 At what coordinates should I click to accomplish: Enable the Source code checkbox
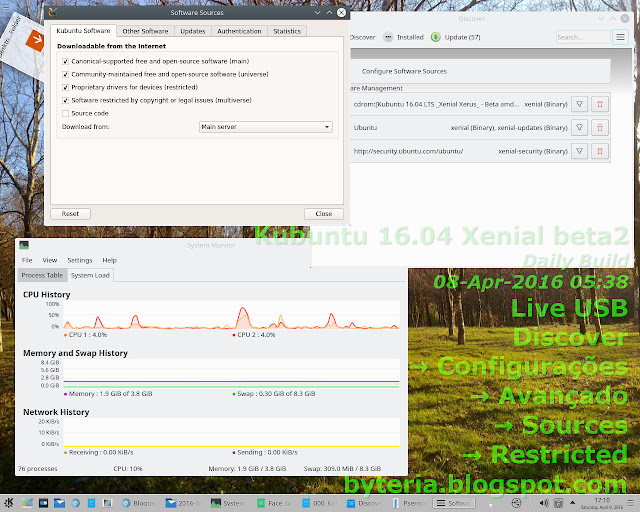[x=65, y=114]
